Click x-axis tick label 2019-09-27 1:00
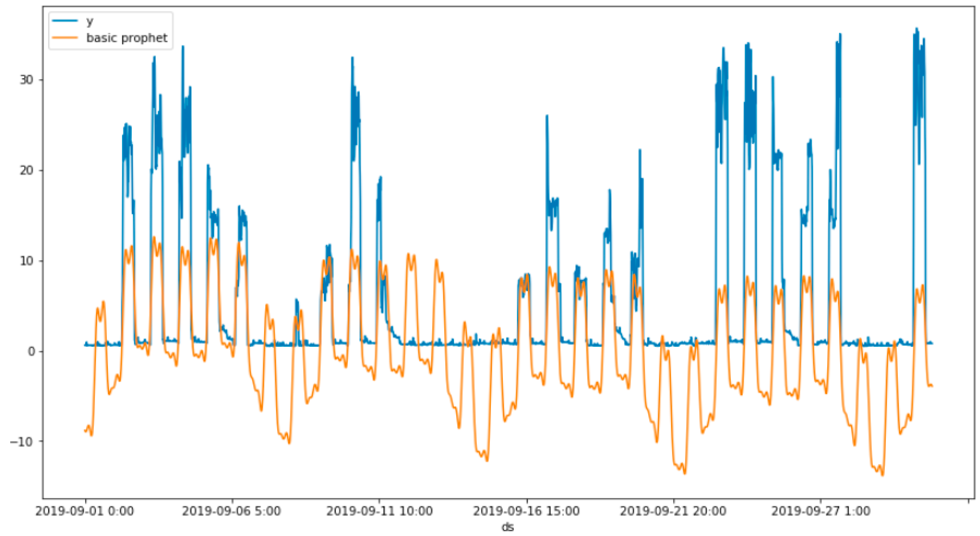Viewport: 980px width, 536px height. coord(821,511)
